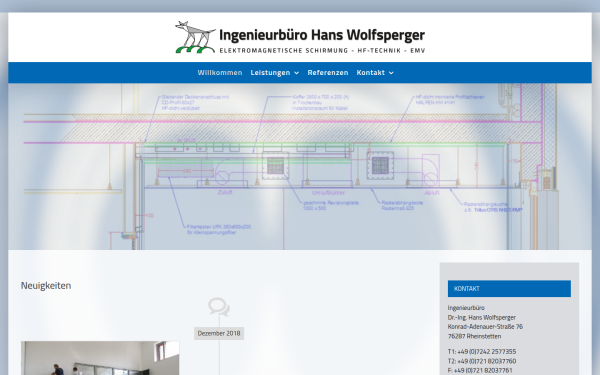Click phone number T1: +49 (0)7242 2577355

pos(482,351)
